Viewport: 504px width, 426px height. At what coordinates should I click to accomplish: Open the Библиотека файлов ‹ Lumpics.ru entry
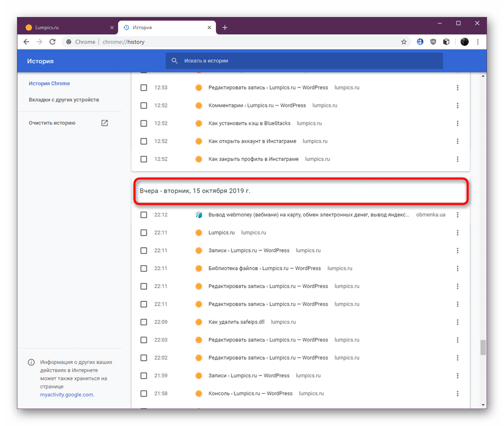point(265,268)
